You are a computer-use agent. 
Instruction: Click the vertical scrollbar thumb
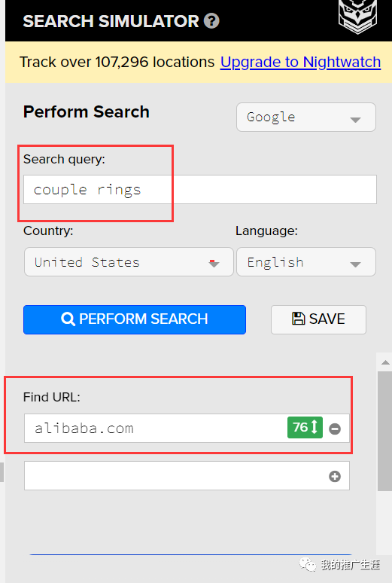pyautogui.click(x=384, y=431)
